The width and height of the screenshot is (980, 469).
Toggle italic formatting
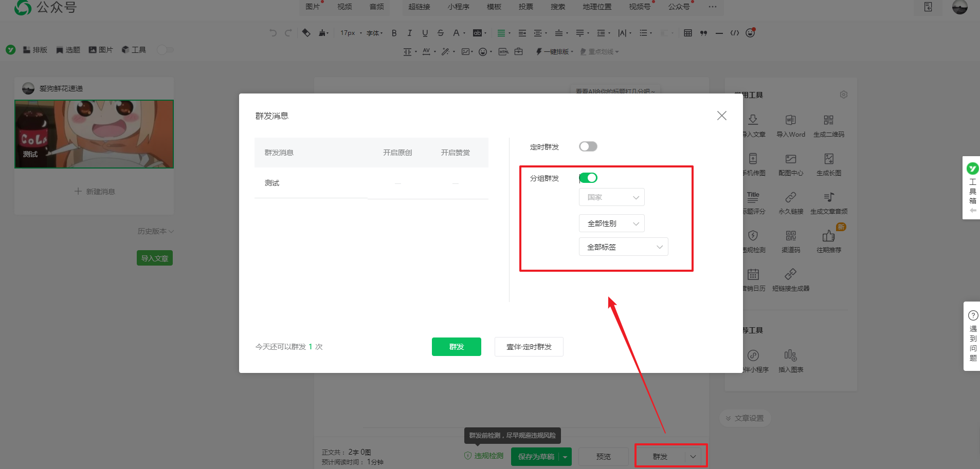409,33
